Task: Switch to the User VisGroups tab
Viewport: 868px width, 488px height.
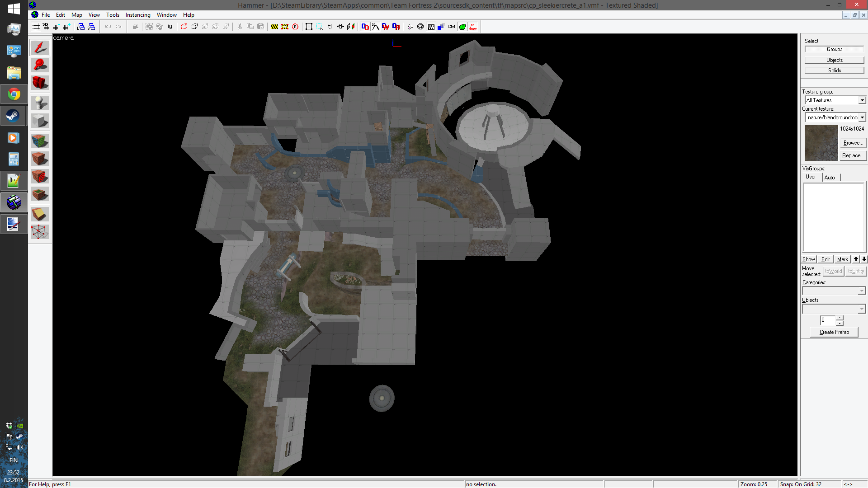Action: coord(811,177)
